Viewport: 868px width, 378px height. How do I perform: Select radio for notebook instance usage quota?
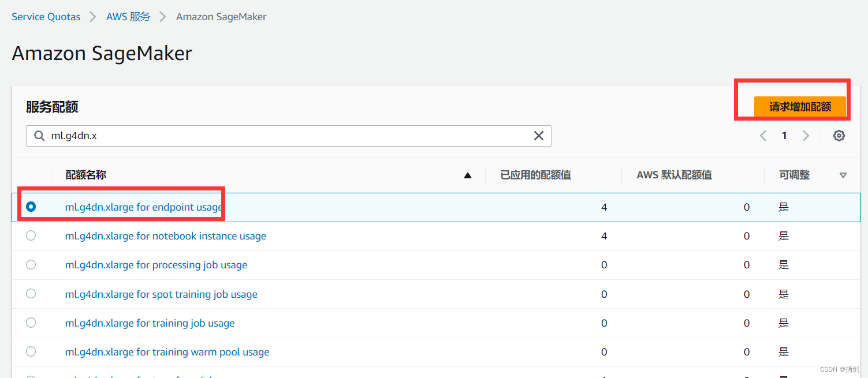point(31,235)
